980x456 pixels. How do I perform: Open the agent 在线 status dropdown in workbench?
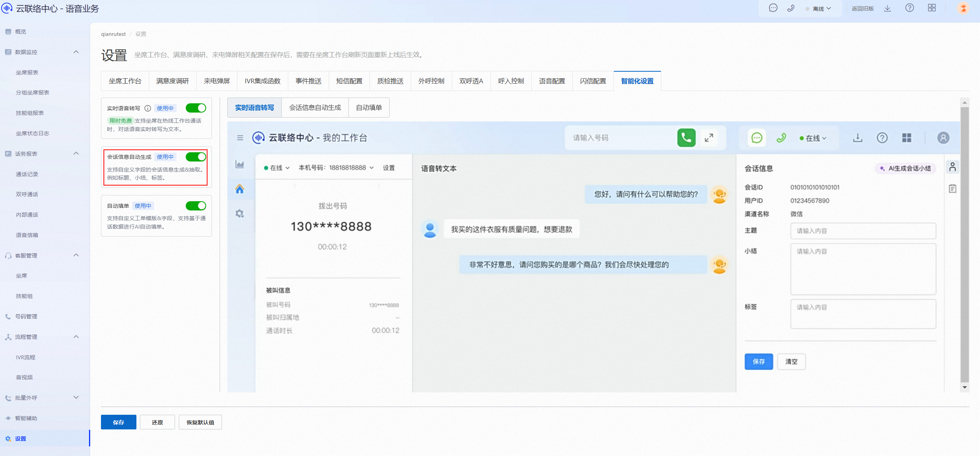[x=277, y=168]
